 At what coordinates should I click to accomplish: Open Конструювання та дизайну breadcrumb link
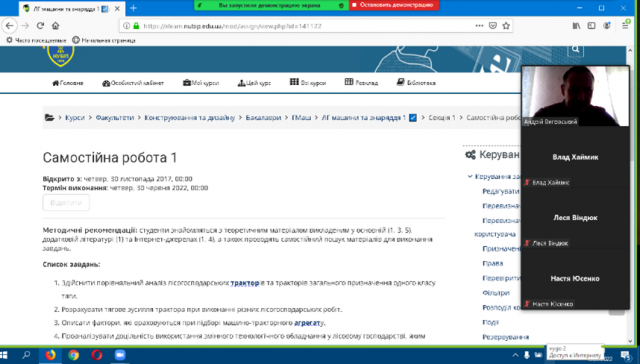click(190, 118)
